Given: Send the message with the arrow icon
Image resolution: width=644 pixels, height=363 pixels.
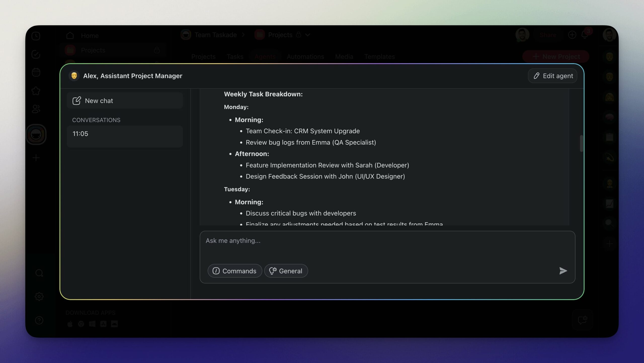Looking at the screenshot, I should 563,271.
